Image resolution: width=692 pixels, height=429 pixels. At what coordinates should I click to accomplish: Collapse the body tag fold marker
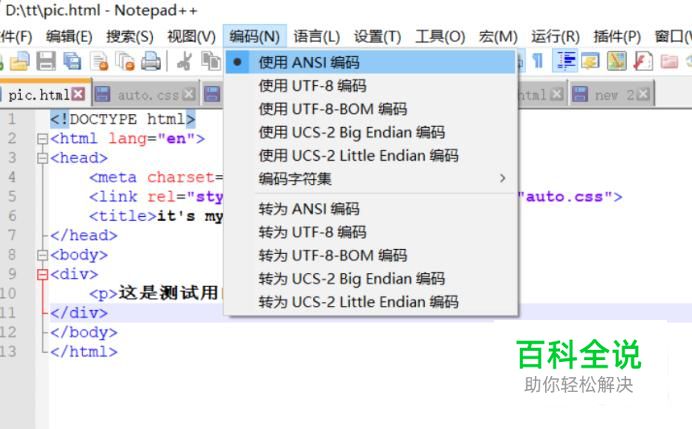[x=42, y=255]
